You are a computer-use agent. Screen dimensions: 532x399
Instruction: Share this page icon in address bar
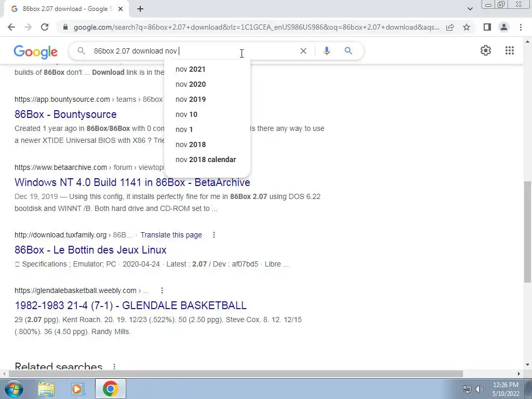click(450, 27)
